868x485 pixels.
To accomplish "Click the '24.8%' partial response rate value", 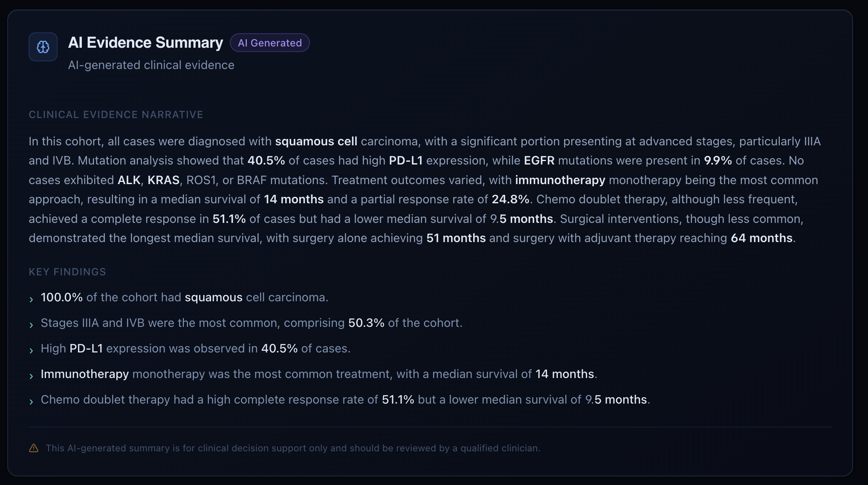I will pyautogui.click(x=510, y=199).
